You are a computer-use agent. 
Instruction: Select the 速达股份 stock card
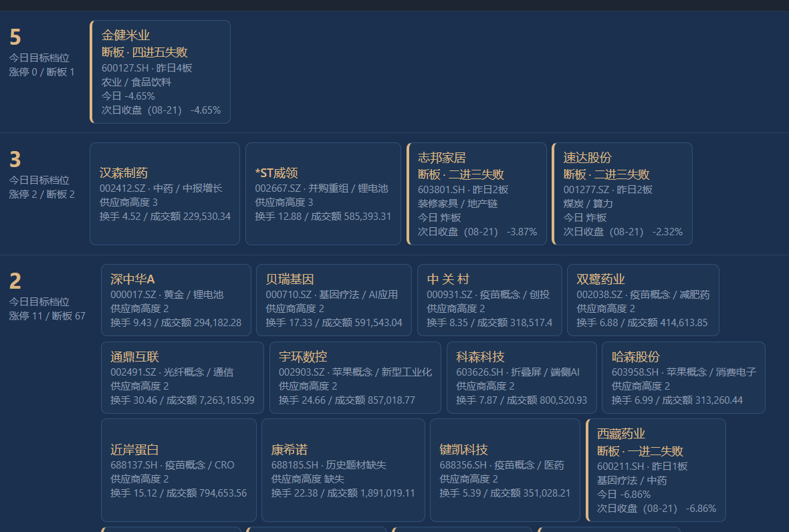point(622,194)
